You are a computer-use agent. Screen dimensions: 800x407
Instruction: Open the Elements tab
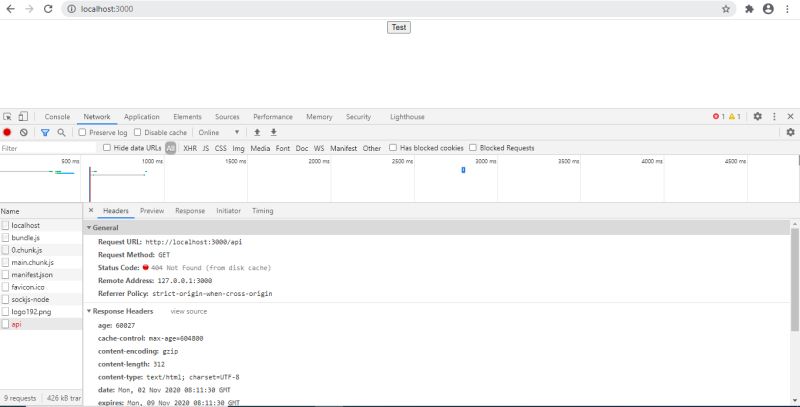coord(187,116)
